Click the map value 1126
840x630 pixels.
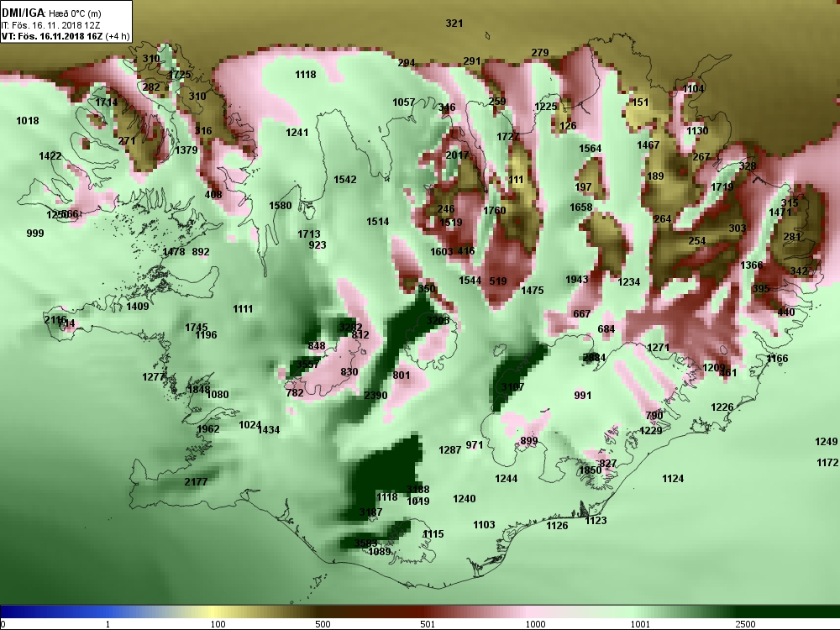click(x=557, y=526)
